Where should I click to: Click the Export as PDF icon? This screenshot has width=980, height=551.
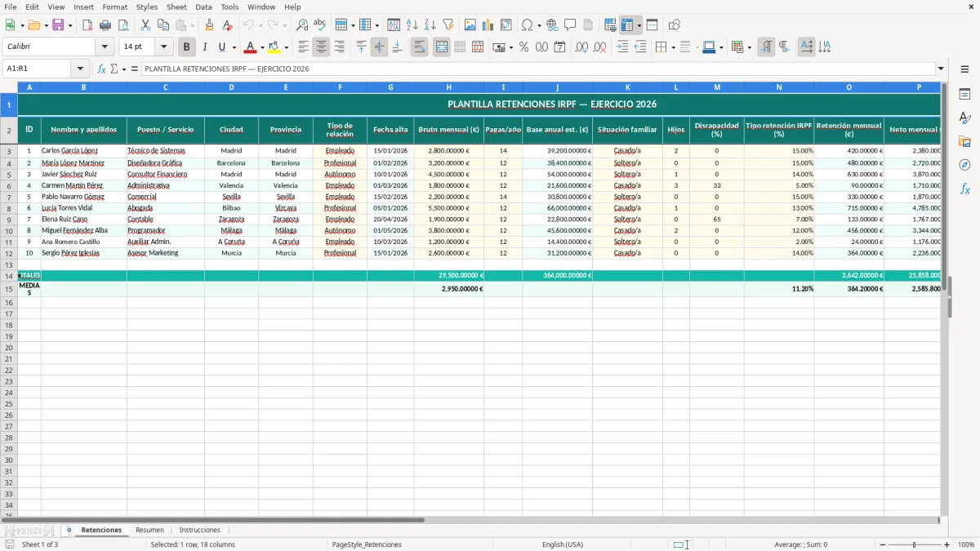[x=87, y=25]
